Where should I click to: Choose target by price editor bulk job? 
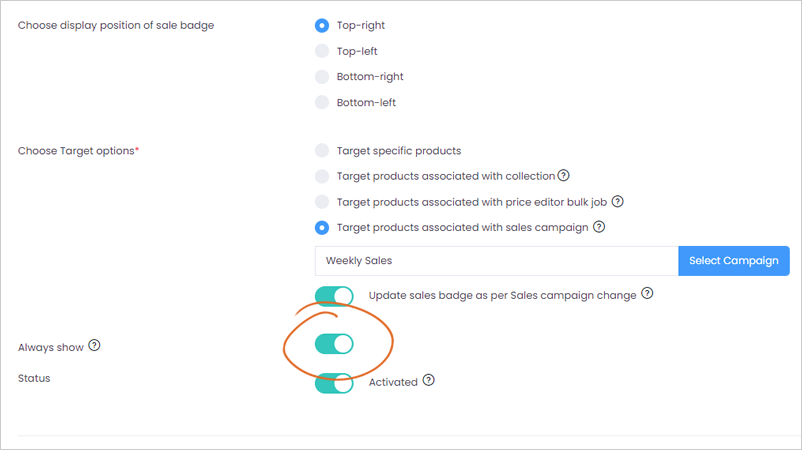pos(322,202)
